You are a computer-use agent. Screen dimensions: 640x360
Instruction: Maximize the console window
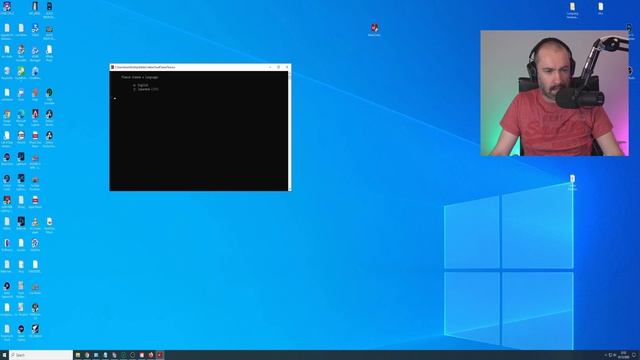coord(278,67)
